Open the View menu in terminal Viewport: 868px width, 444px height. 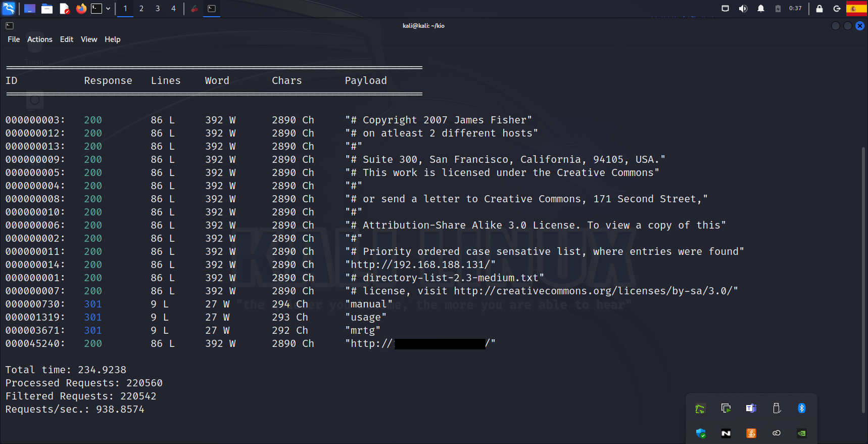[89, 39]
